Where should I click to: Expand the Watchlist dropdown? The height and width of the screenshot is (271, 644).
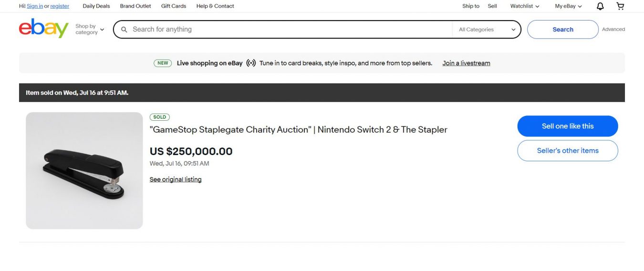pos(525,6)
